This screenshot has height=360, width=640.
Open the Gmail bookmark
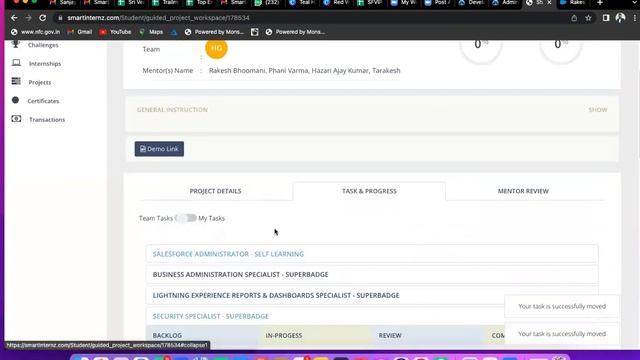point(80,32)
